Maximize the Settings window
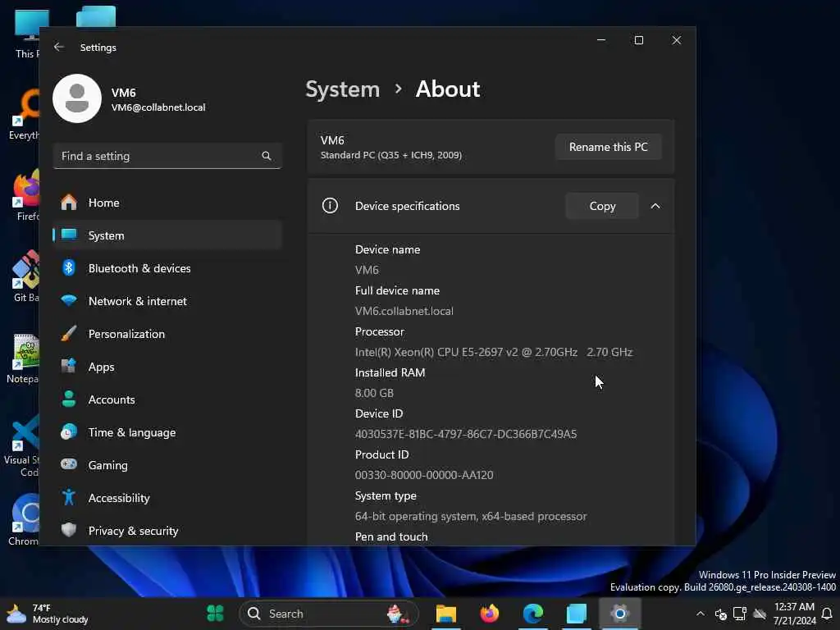The width and height of the screenshot is (840, 630). (x=638, y=40)
